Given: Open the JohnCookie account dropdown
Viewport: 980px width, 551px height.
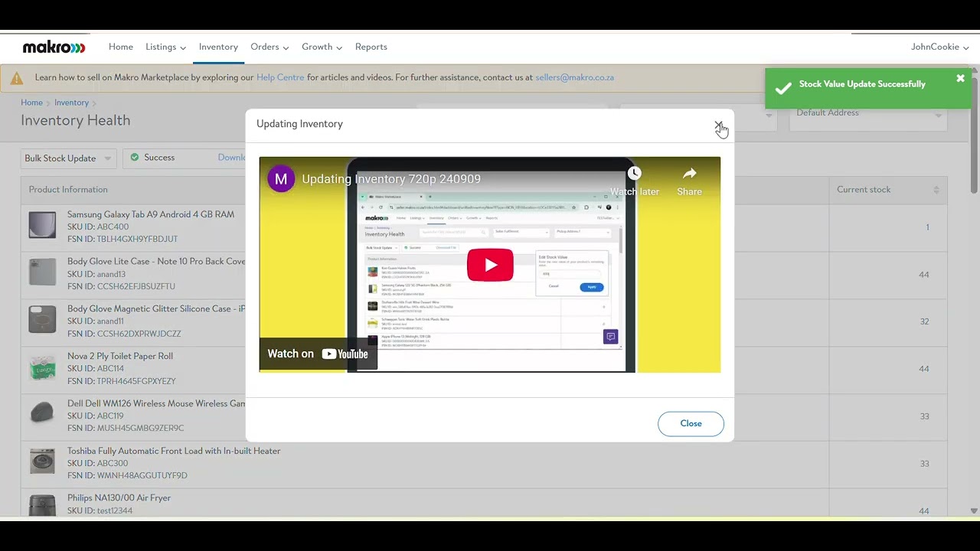Looking at the screenshot, I should click(939, 47).
